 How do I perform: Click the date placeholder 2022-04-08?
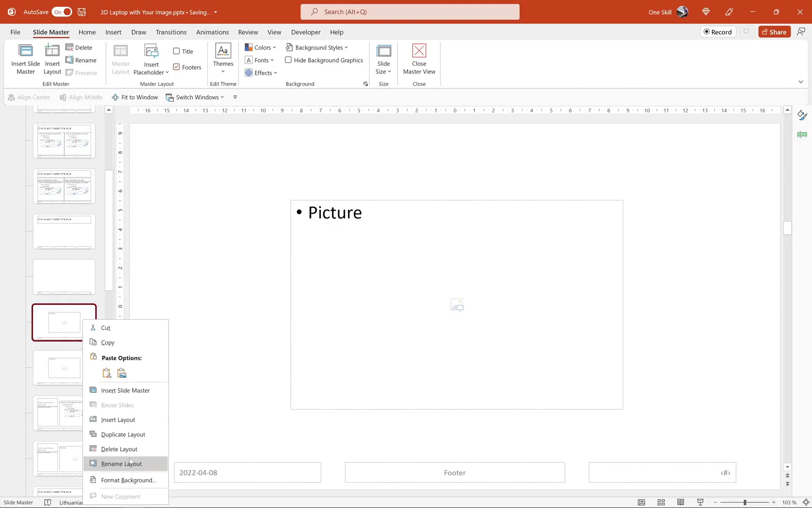248,473
